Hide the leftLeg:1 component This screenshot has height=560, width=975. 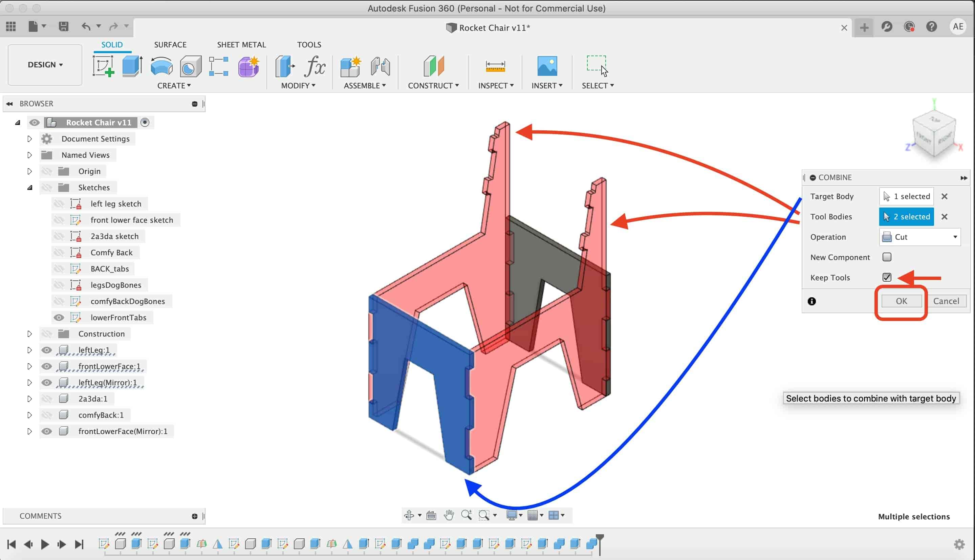[x=46, y=350]
